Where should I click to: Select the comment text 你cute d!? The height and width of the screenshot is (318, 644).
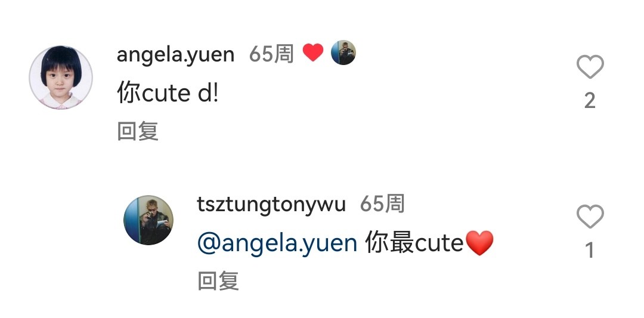coord(168,93)
